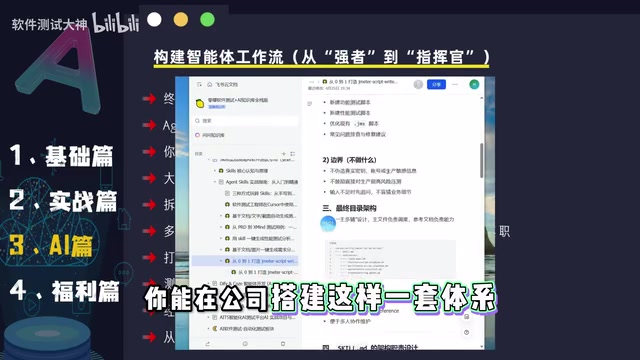This screenshot has width=640, height=360.
Task: Click the grey collaborator avatar beside 分享
Action: coord(418,84)
